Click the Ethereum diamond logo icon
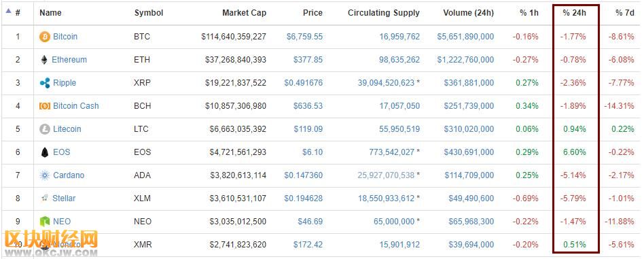The height and width of the screenshot is (259, 644). pos(43,60)
